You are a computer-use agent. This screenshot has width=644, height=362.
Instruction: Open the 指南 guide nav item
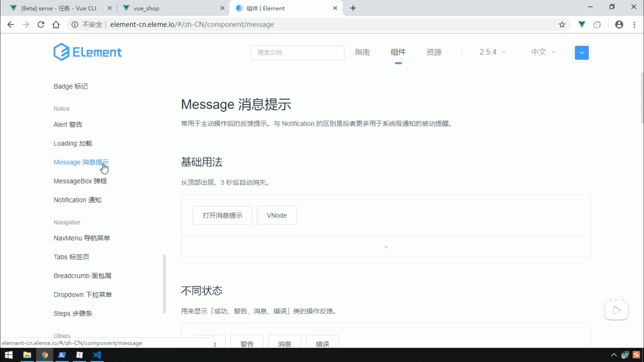point(362,52)
